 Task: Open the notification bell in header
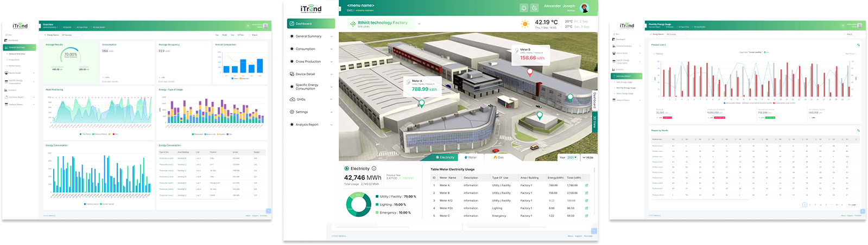click(524, 8)
